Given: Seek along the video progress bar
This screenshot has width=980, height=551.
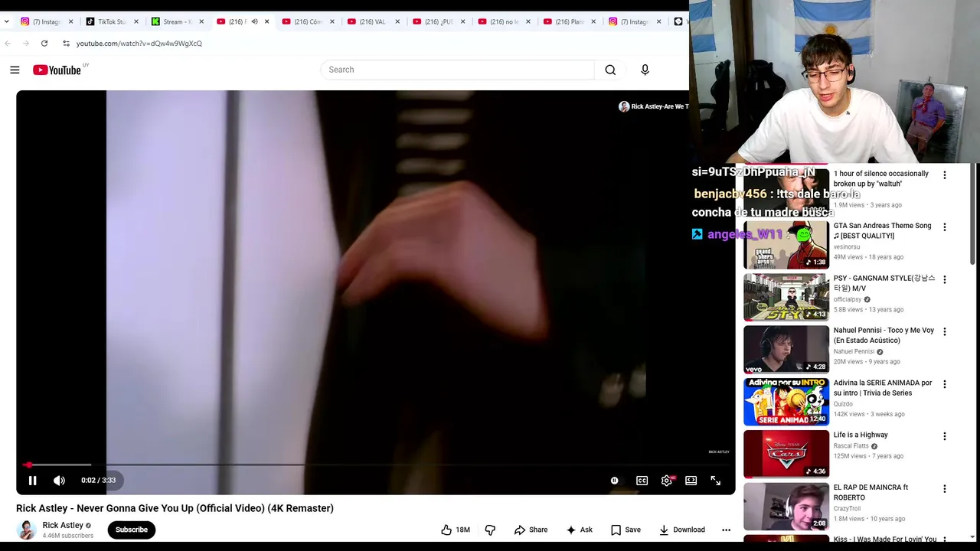Looking at the screenshot, I should tap(375, 465).
